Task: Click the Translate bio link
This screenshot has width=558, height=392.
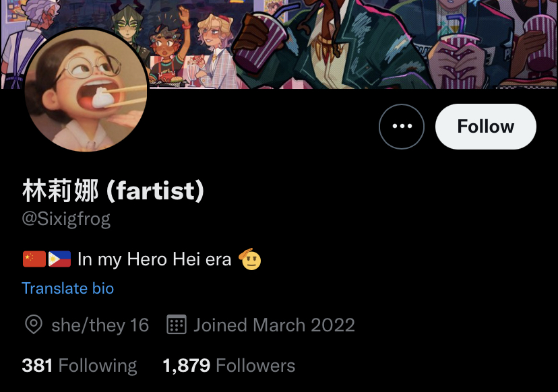Action: [x=67, y=288]
